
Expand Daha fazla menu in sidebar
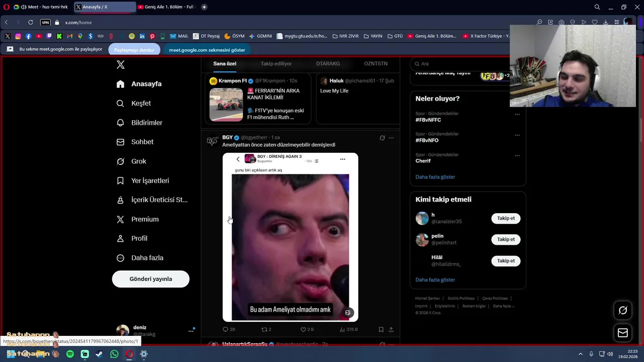point(139,258)
